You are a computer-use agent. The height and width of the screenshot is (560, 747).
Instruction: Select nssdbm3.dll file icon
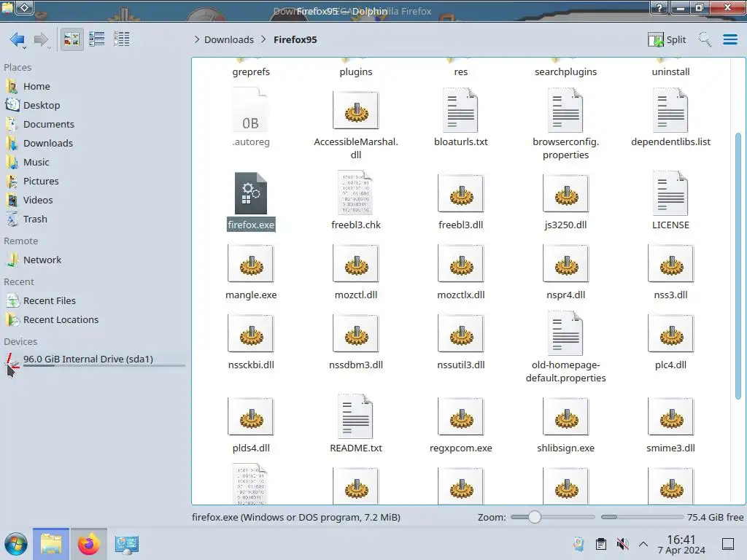356,333
